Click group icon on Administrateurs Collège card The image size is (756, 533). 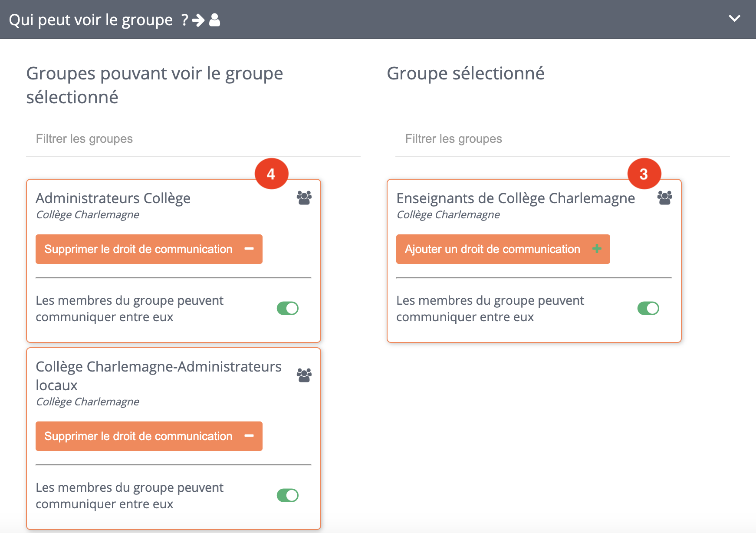click(x=304, y=198)
